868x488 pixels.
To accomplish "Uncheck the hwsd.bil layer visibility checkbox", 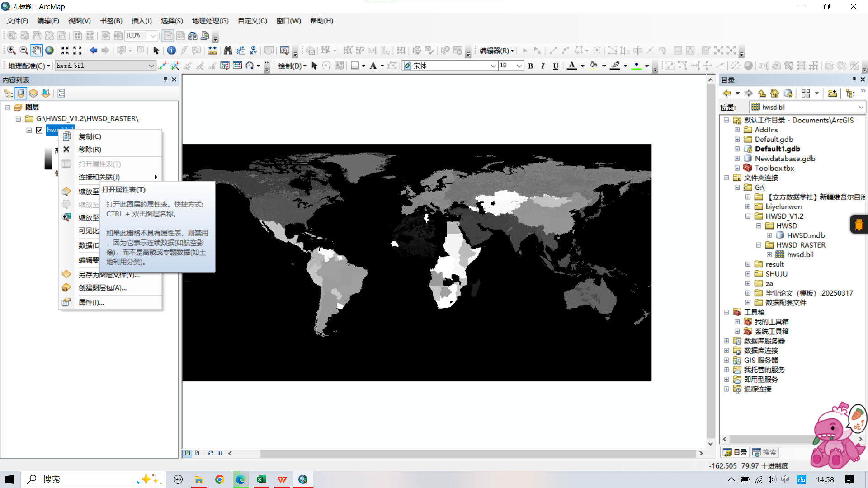I will point(39,130).
